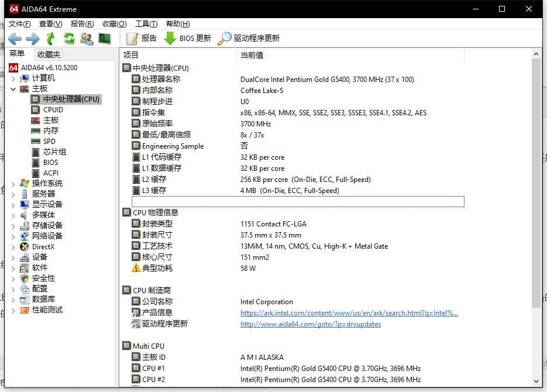
Task: Click the green monitor icon in the toolbar
Action: 104,39
